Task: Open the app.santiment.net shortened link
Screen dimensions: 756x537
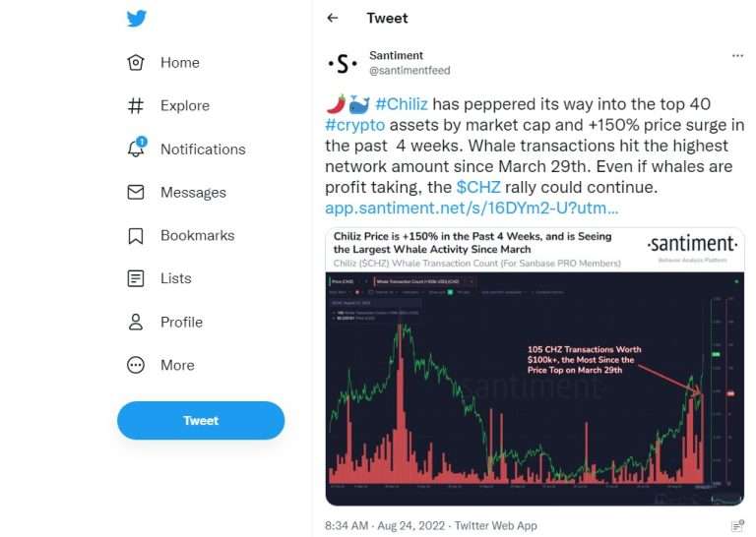Action: click(x=472, y=208)
